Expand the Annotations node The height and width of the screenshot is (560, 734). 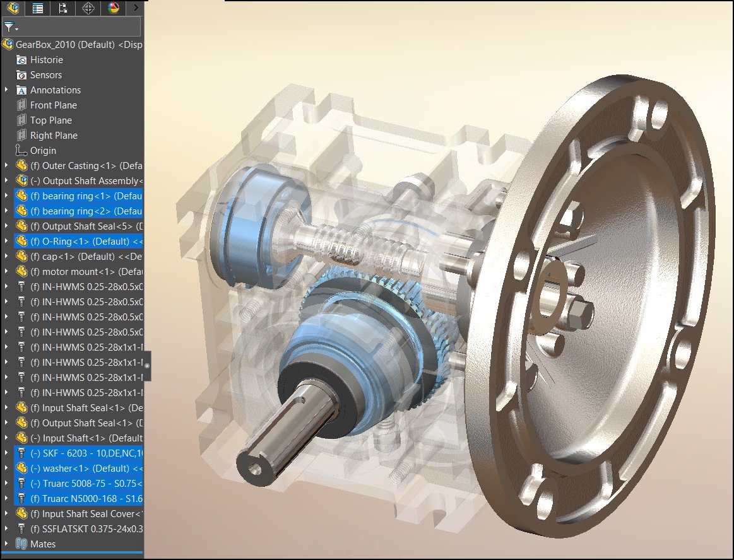tap(6, 90)
